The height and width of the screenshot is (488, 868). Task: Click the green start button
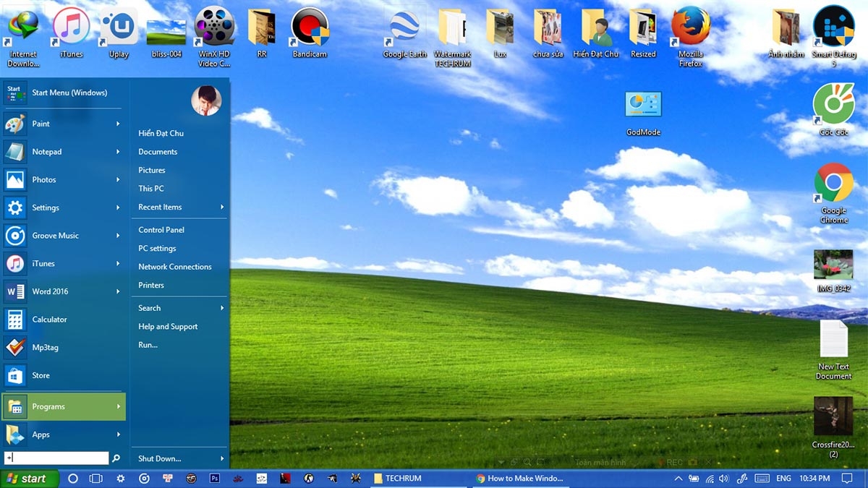tap(27, 479)
